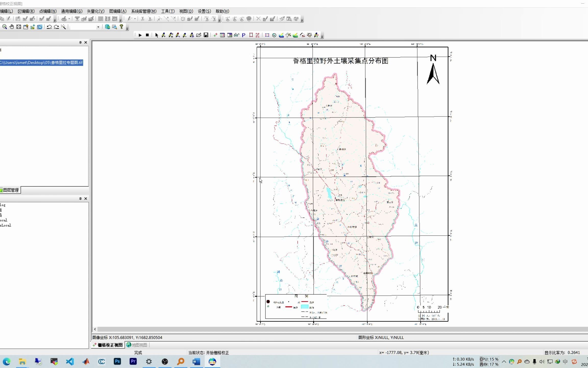
Task: Click the horizontal scrollbar left arrow
Action: [x=95, y=329]
